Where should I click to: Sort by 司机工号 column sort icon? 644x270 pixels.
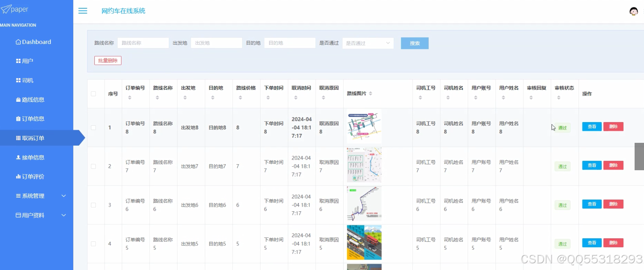[x=420, y=98]
